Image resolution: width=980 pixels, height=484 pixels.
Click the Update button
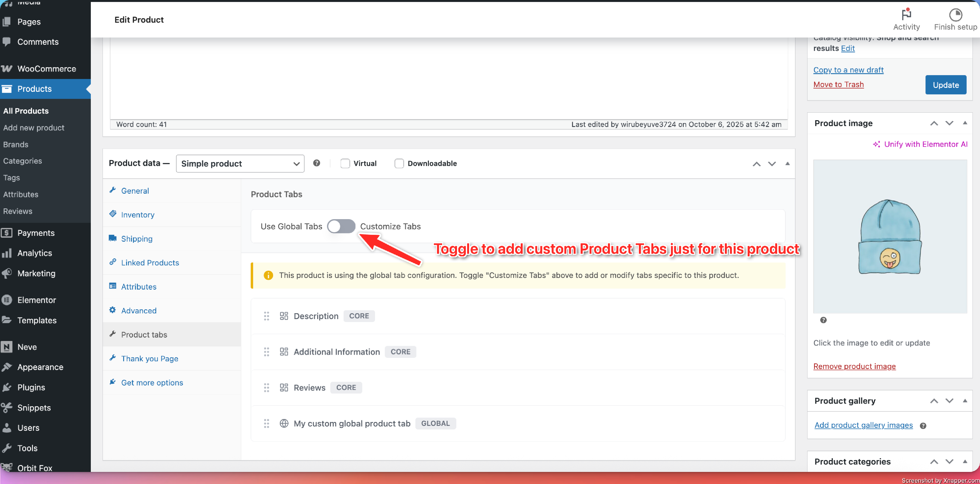[x=945, y=85]
